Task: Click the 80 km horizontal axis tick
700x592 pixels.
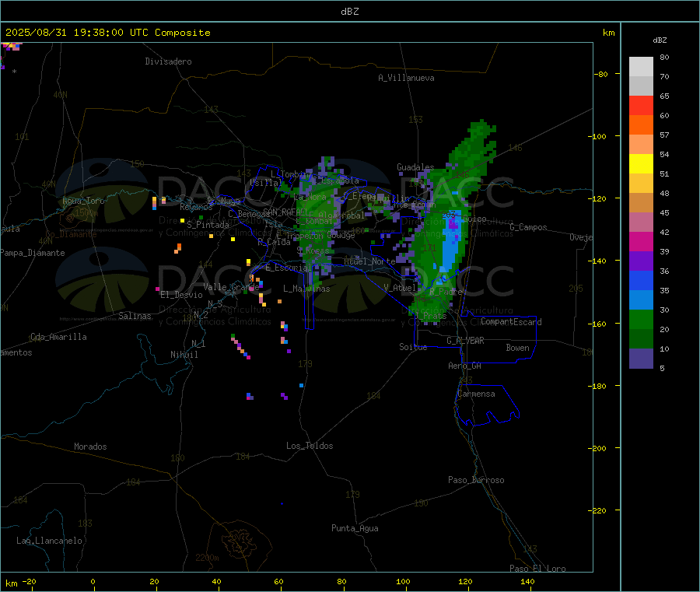Action: point(341,581)
